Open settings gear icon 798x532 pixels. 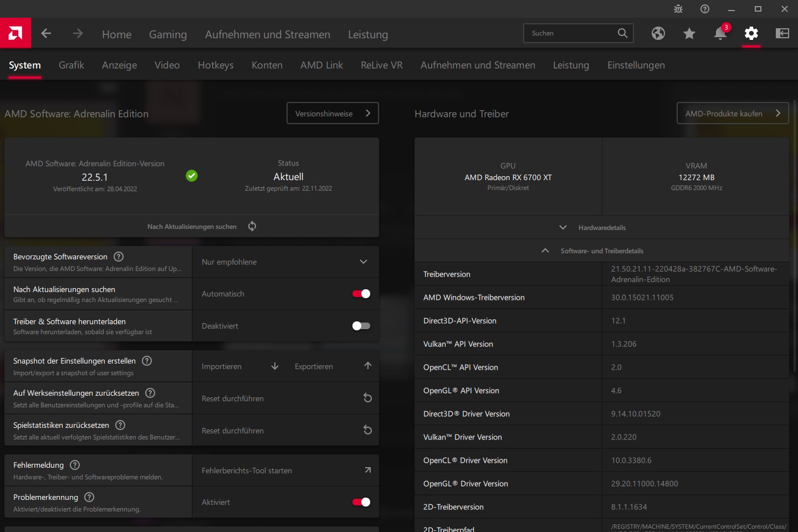pos(751,33)
